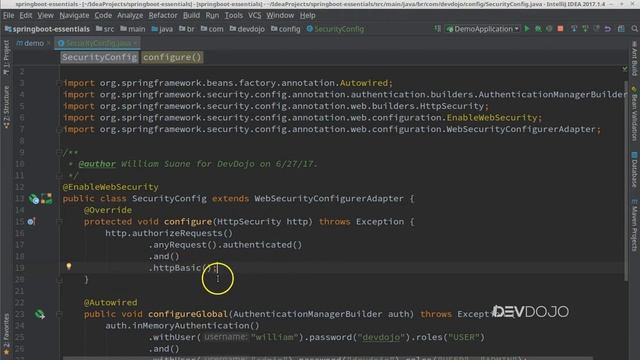Start debugging with the green bug icon
The width and height of the screenshot is (640, 360).
[x=538, y=29]
